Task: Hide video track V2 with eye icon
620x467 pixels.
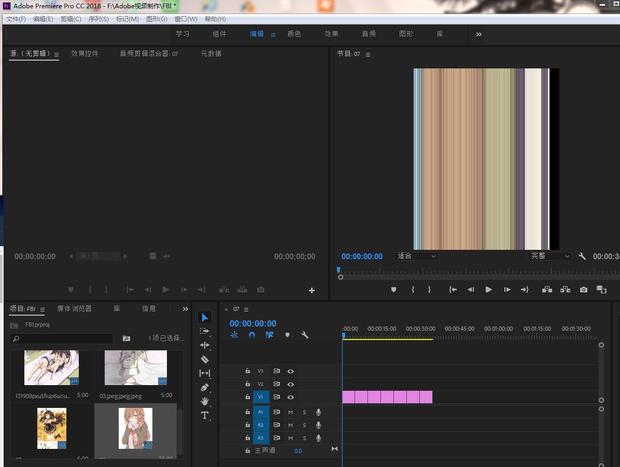Action: pyautogui.click(x=291, y=384)
